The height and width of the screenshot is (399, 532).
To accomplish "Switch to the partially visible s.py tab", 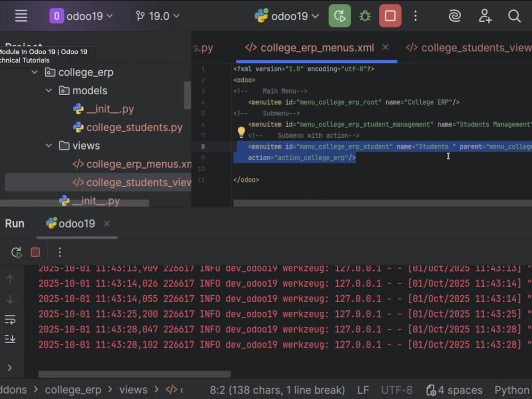I will 203,47.
